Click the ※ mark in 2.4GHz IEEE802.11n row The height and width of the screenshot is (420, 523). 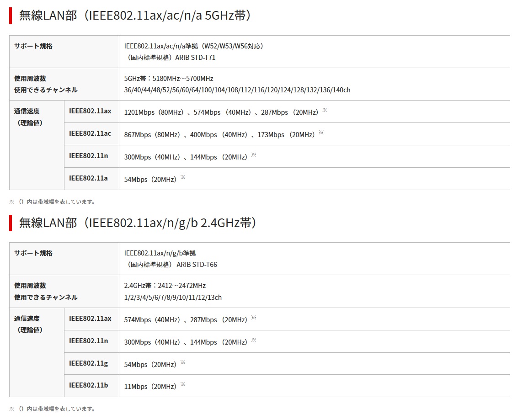[x=254, y=340]
